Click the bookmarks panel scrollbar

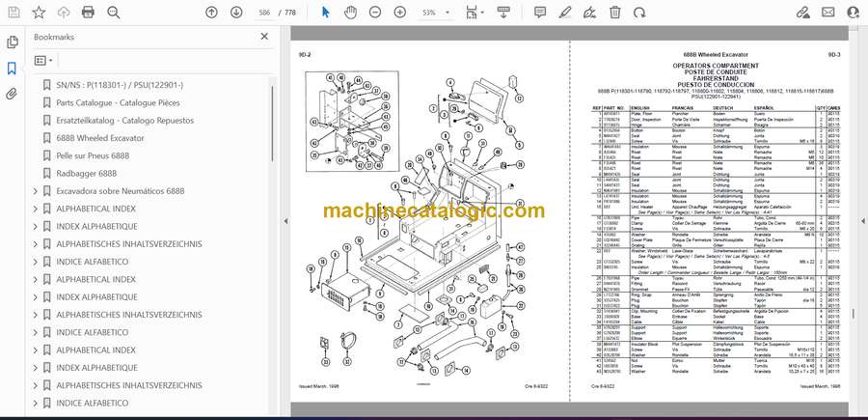[272, 123]
